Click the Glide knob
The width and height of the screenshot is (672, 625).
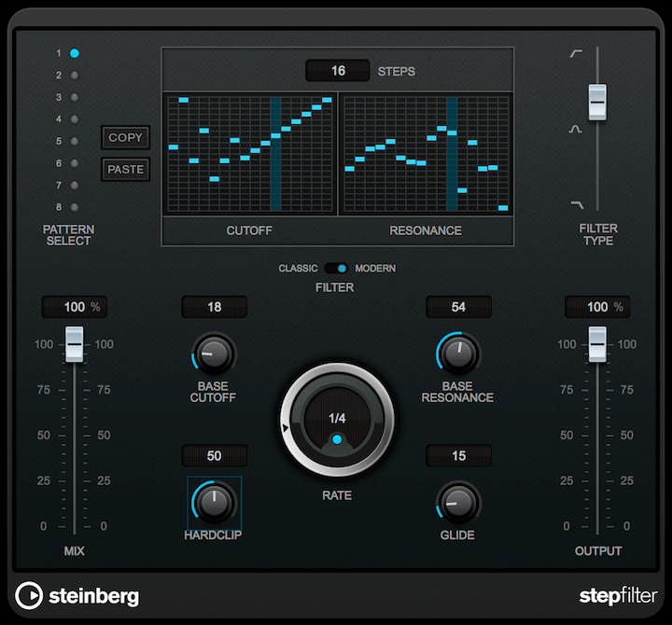click(x=458, y=504)
